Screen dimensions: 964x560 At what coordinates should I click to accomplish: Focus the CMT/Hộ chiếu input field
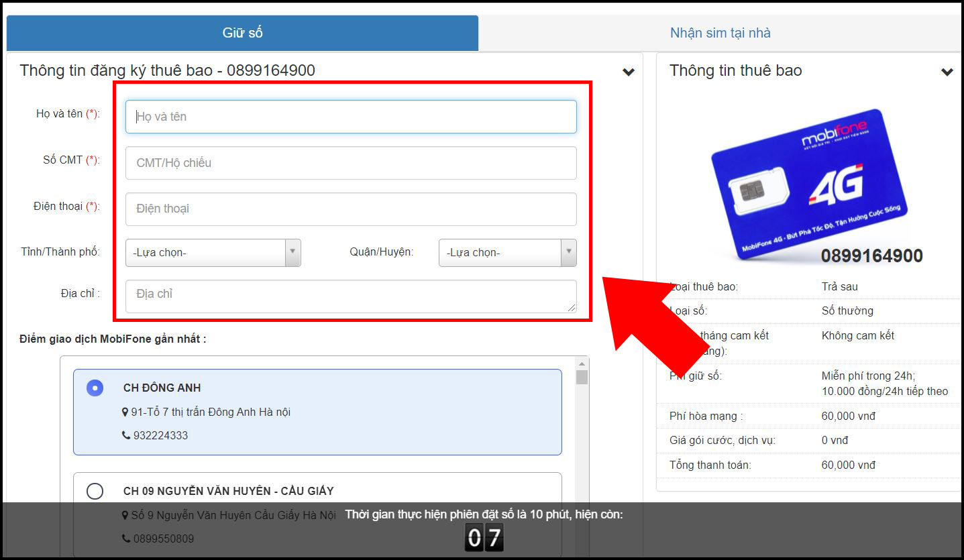[350, 163]
